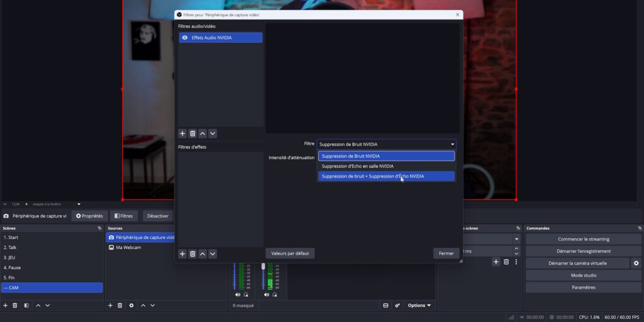The height and width of the screenshot is (322, 644).
Task: Undock the Scènes panel
Action: pyautogui.click(x=99, y=228)
